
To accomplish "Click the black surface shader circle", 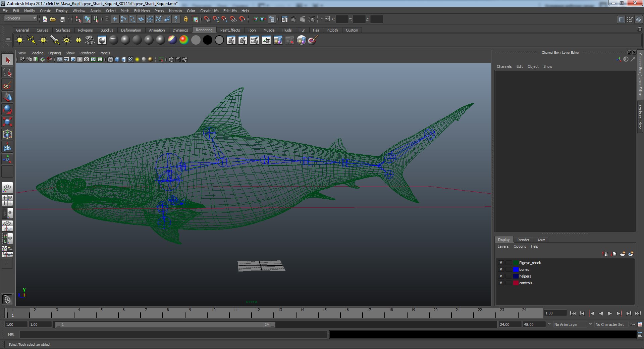I will pyautogui.click(x=208, y=40).
